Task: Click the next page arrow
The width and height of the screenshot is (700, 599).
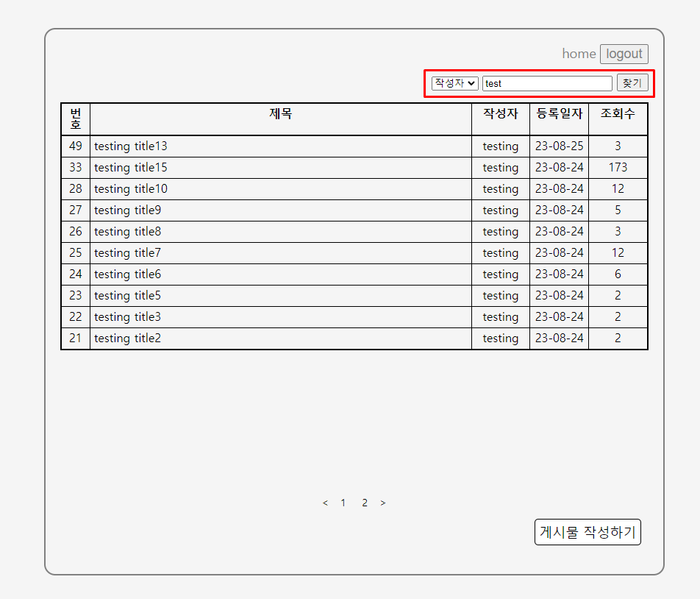Action: (383, 503)
